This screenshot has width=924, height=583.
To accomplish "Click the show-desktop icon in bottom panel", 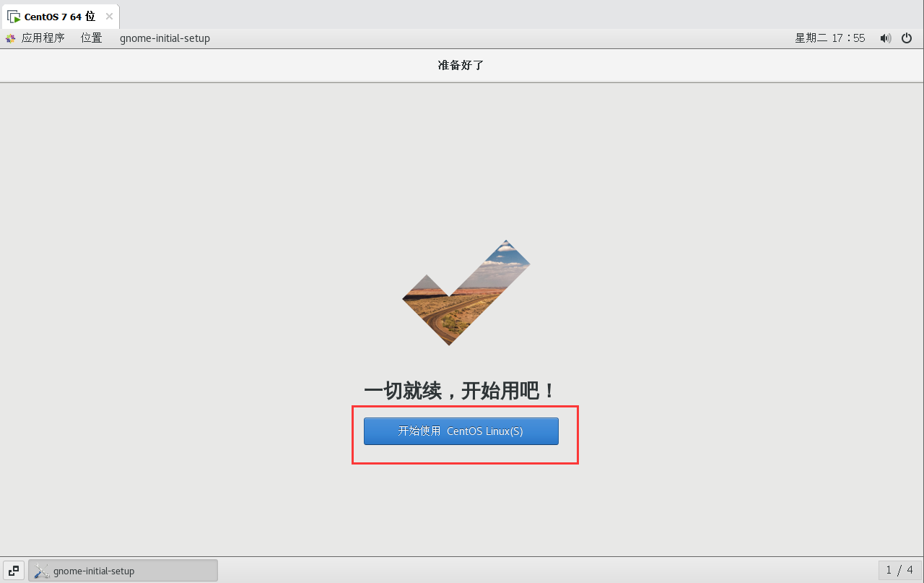I will 14,571.
